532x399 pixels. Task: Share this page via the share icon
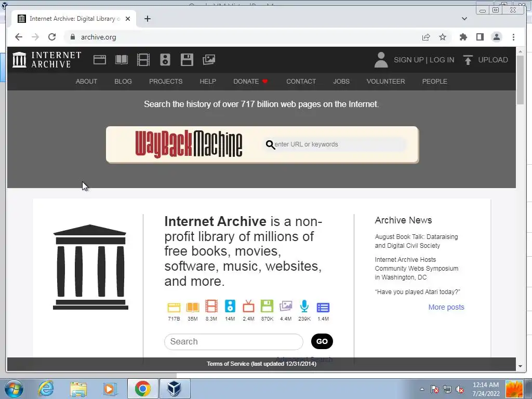(426, 37)
